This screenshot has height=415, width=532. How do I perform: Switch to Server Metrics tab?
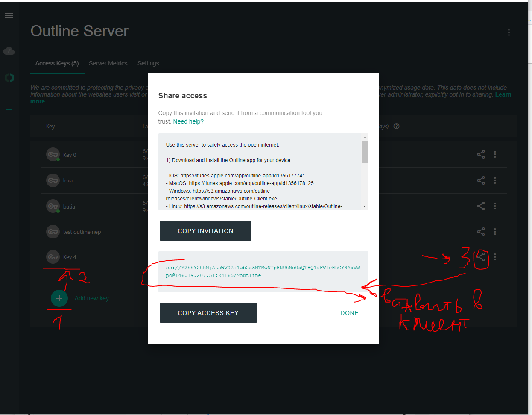pos(108,63)
